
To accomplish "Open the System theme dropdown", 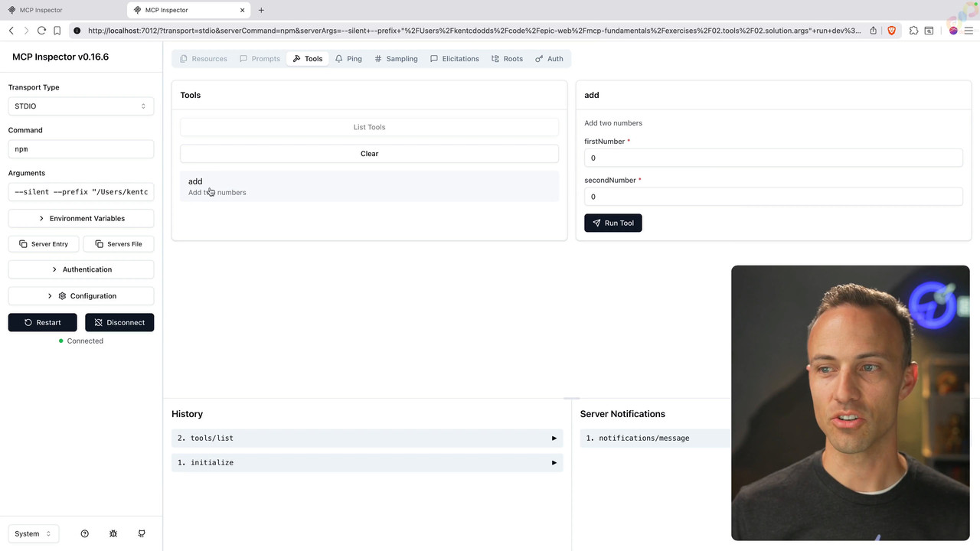I will (34, 533).
